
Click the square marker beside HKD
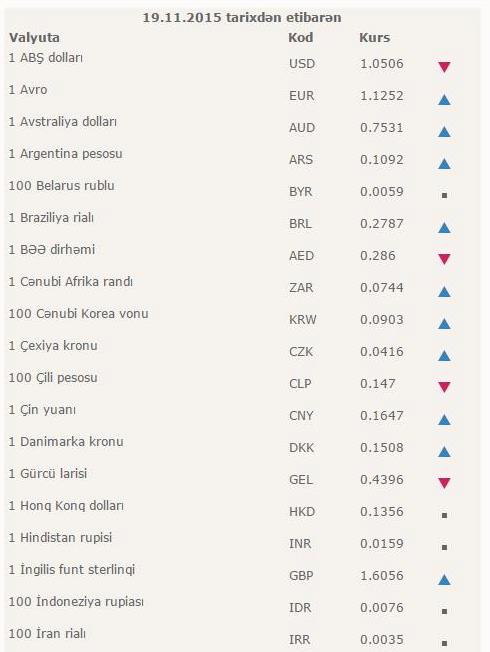(444, 515)
